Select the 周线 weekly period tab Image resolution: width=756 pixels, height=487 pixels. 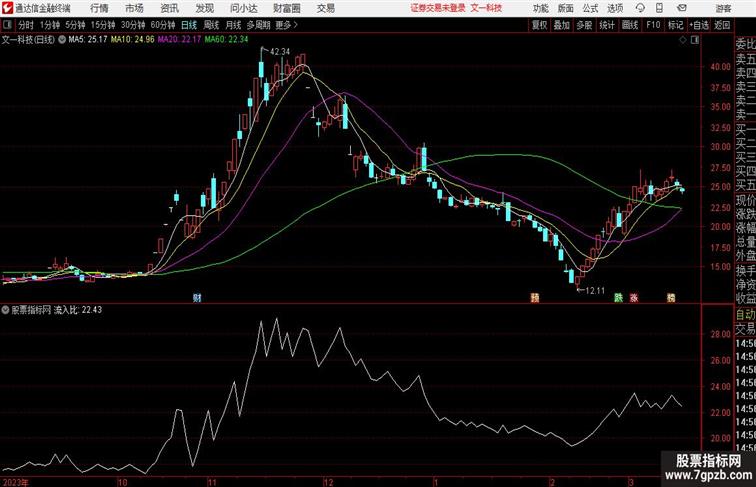pyautogui.click(x=211, y=25)
